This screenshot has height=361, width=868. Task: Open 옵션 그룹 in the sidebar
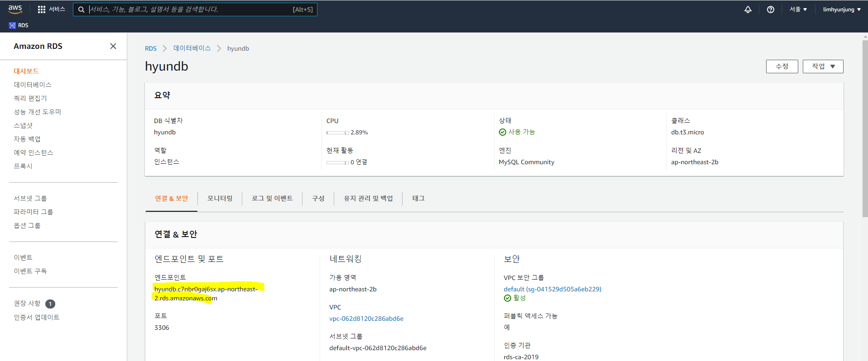(27, 225)
